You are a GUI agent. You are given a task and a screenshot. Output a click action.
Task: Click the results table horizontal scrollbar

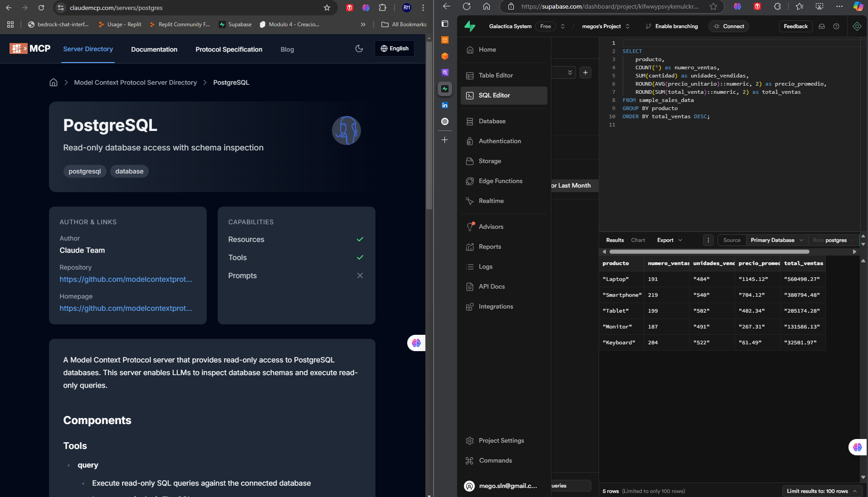pos(709,251)
